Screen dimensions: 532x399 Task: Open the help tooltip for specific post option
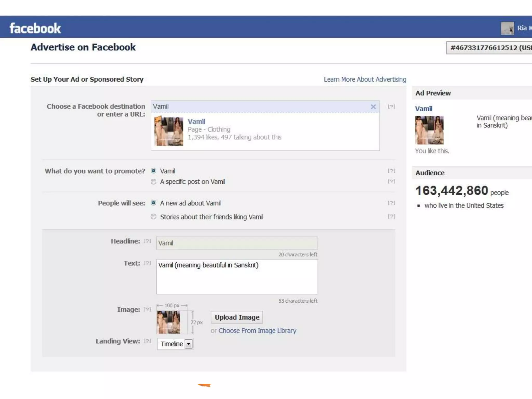point(391,181)
